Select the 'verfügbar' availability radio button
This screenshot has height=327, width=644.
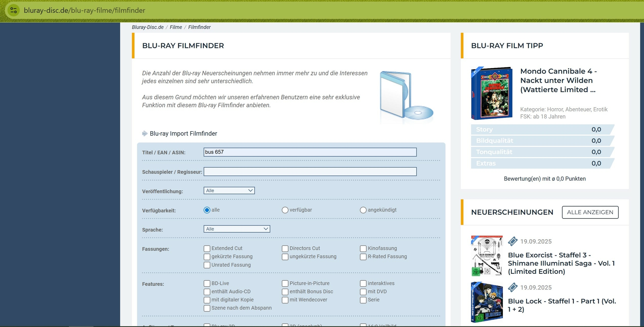click(x=285, y=210)
